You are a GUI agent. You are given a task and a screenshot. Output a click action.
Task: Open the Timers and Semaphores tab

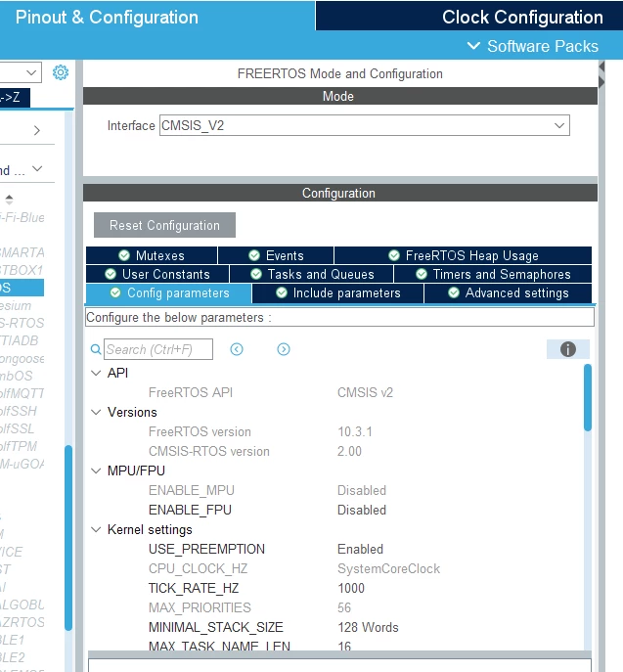click(x=493, y=274)
